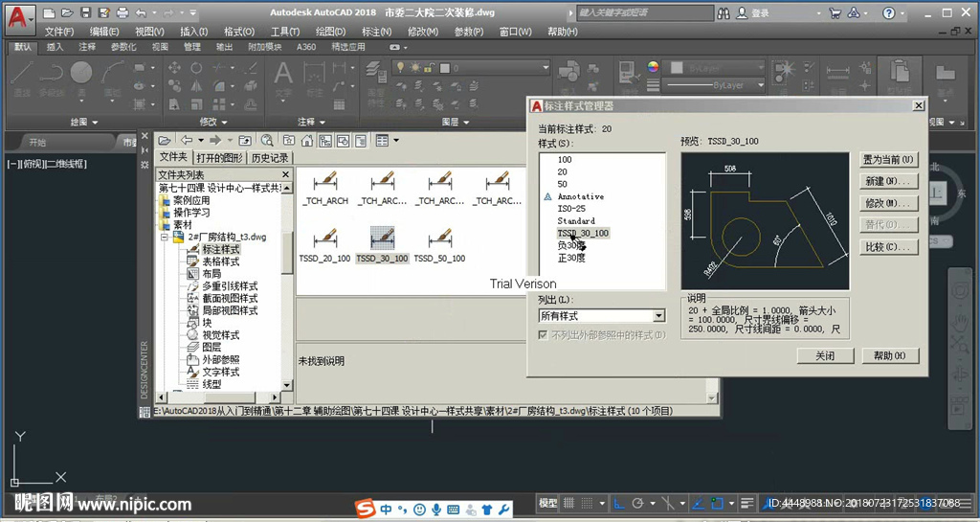Screen dimensions: 980x522
Task: Click the layer color swatch beside layer 0
Action: (x=445, y=67)
